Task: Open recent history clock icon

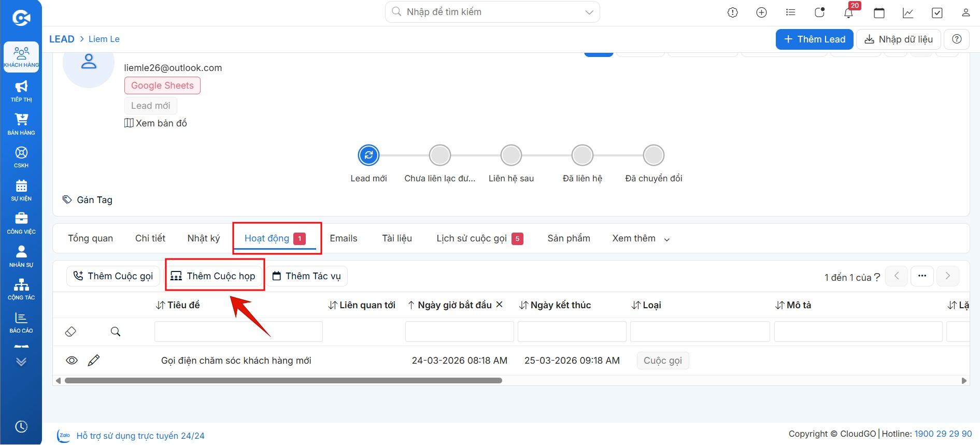Action: coord(21,426)
